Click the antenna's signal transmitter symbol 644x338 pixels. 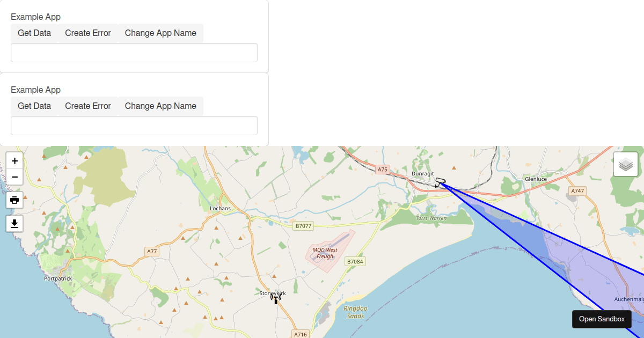click(x=275, y=296)
